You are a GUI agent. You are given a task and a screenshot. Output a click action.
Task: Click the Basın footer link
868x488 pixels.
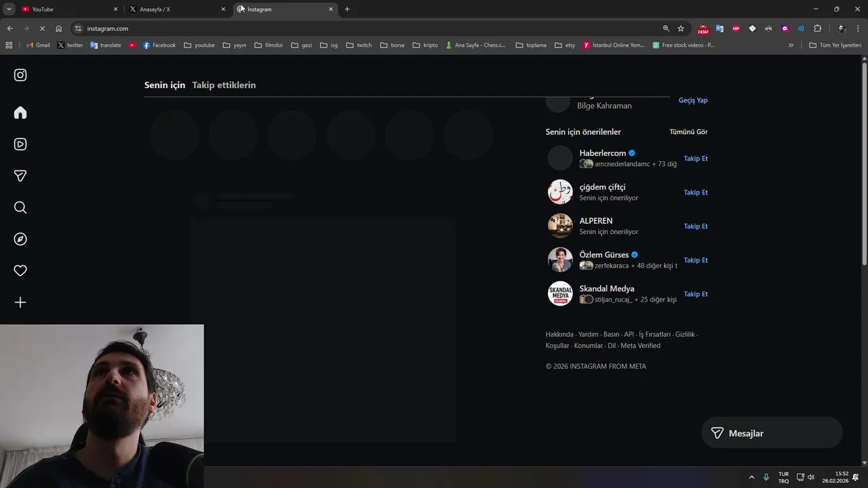[611, 335]
